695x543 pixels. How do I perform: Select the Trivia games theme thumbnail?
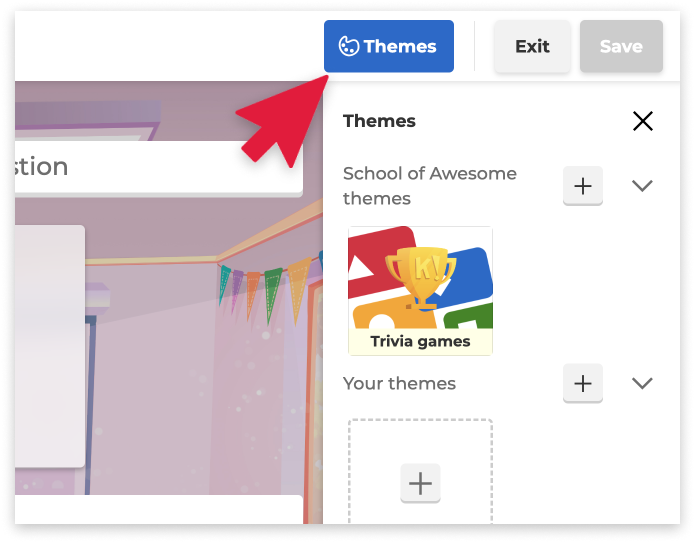coord(420,290)
